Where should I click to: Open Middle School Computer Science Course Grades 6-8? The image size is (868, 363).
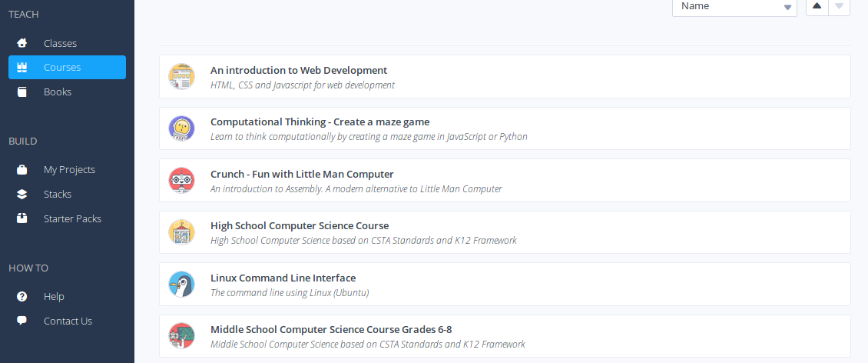coord(505,336)
